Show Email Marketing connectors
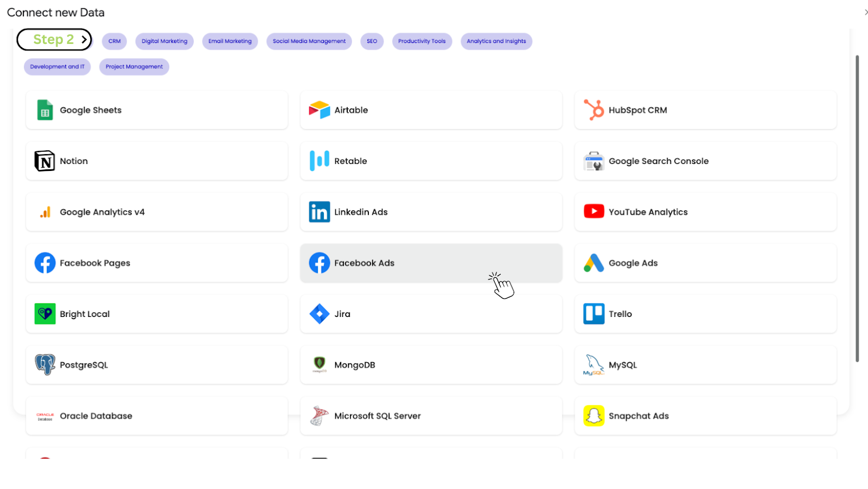868x489 pixels. tap(230, 41)
